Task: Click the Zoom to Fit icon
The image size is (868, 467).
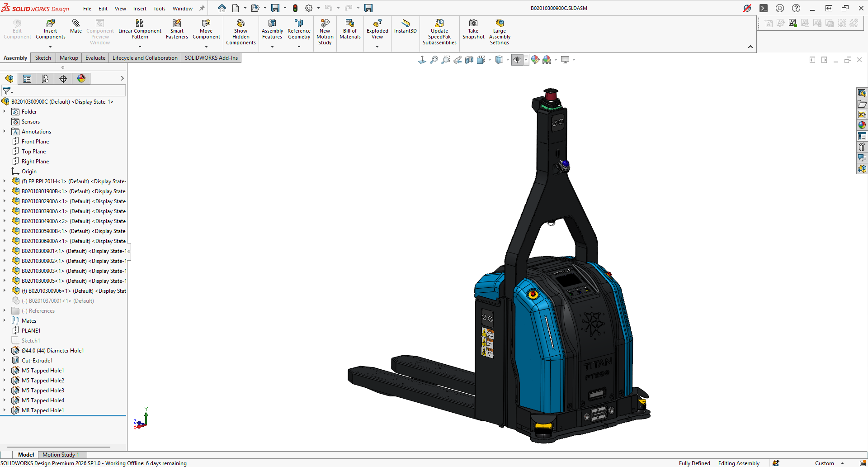Action: (434, 60)
